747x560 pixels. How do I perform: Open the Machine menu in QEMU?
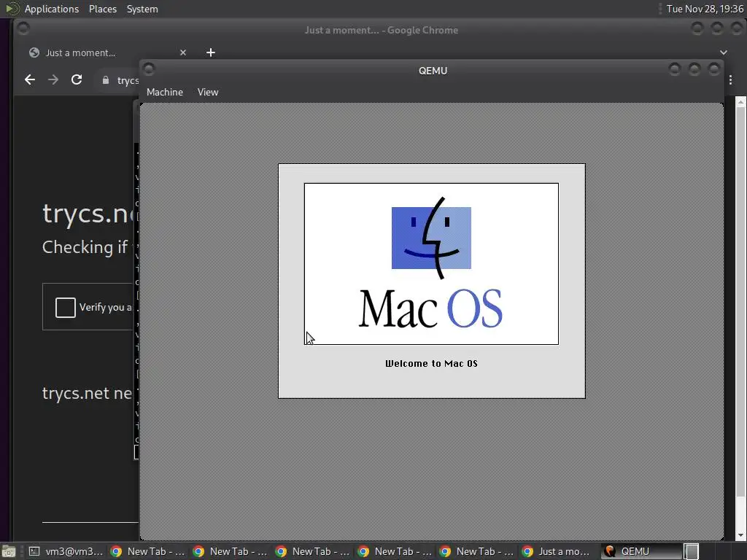coord(164,92)
